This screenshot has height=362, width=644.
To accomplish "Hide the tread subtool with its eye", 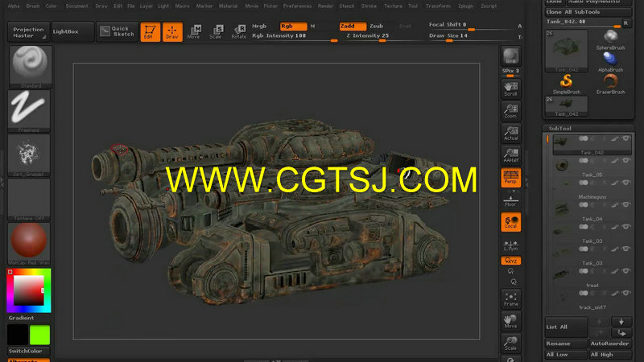I will click(626, 271).
